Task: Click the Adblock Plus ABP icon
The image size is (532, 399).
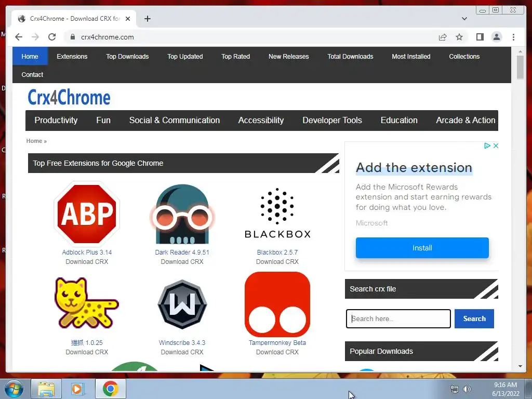Action: tap(87, 214)
